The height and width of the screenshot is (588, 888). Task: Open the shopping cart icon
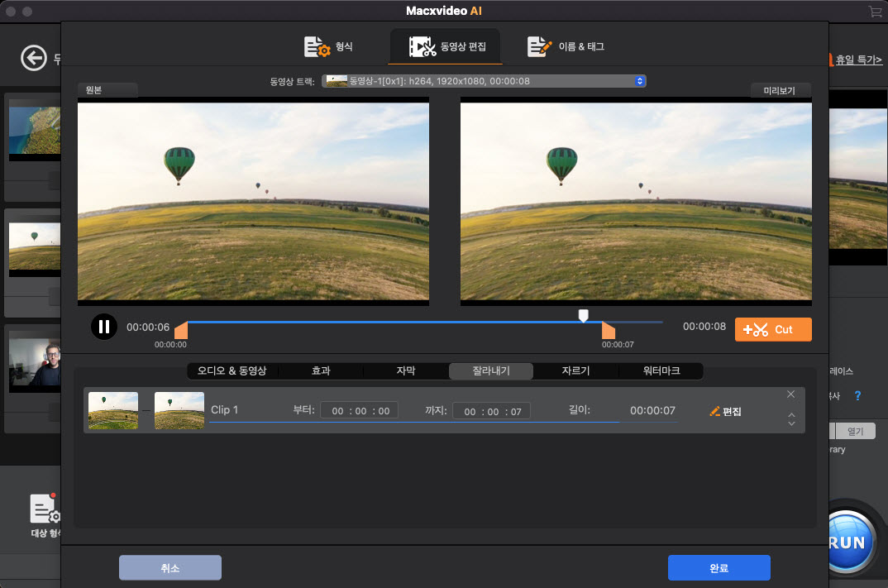[x=875, y=12]
